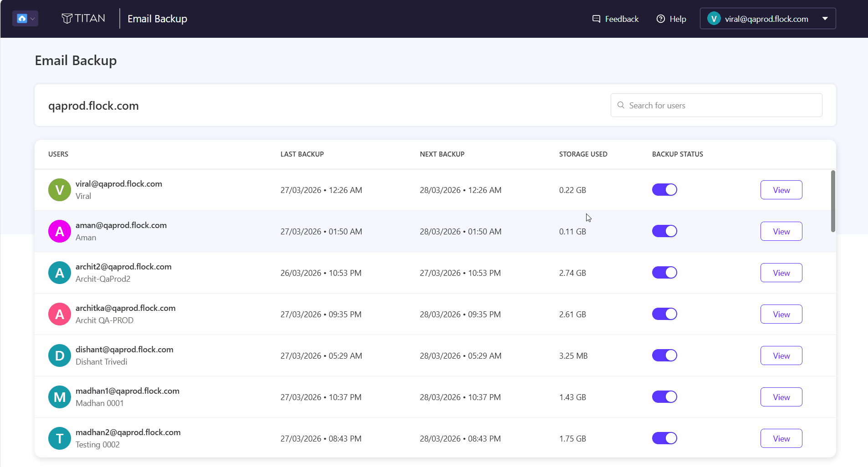Click the magenta A avatar for Aman
868x467 pixels.
(x=60, y=231)
